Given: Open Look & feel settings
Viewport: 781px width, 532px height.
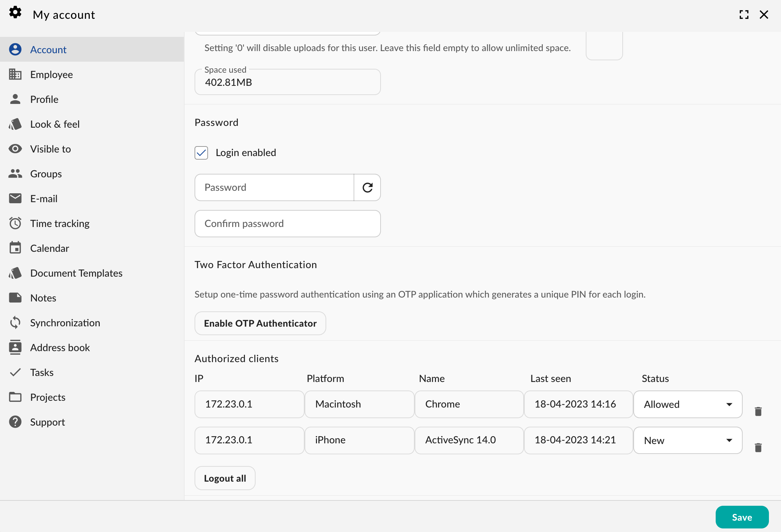Looking at the screenshot, I should (x=92, y=124).
